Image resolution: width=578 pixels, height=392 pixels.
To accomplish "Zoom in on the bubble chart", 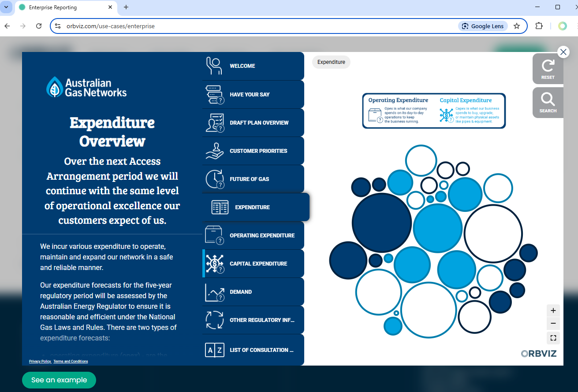I will click(x=553, y=310).
